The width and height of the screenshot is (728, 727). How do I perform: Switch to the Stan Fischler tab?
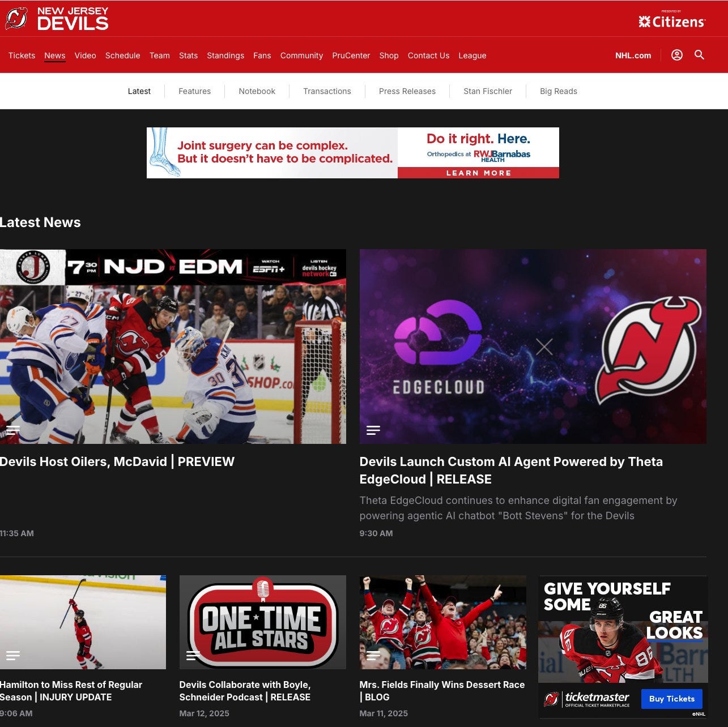point(488,91)
